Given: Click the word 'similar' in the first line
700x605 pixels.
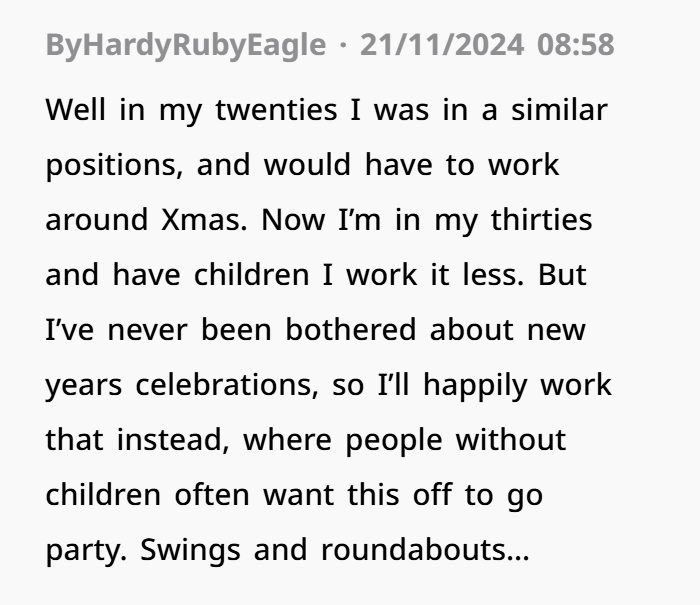Looking at the screenshot, I should click(x=559, y=110).
